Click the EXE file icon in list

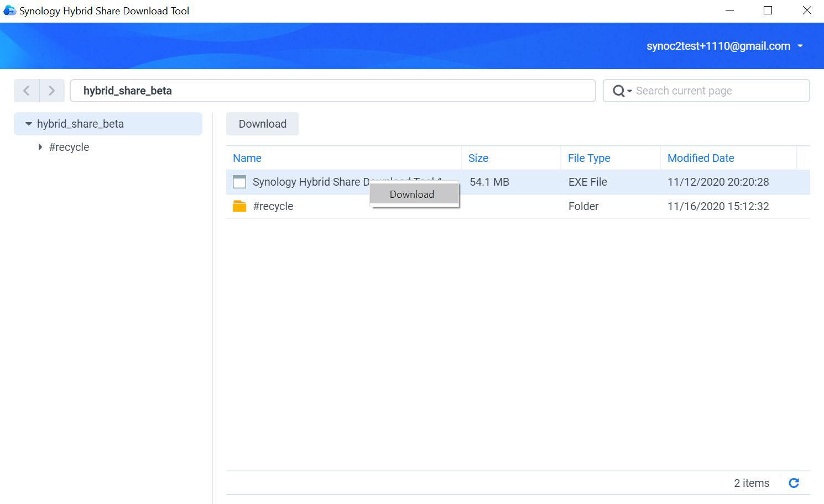[x=239, y=182]
